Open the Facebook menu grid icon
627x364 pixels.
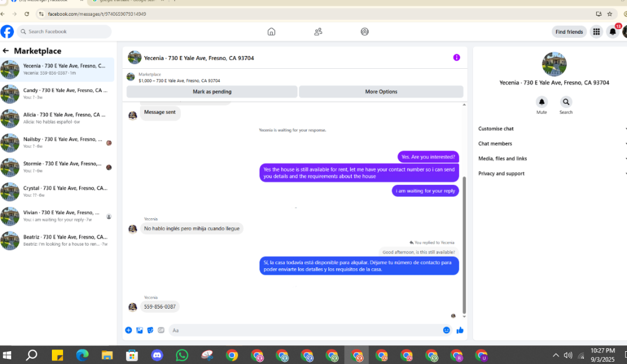coord(596,32)
